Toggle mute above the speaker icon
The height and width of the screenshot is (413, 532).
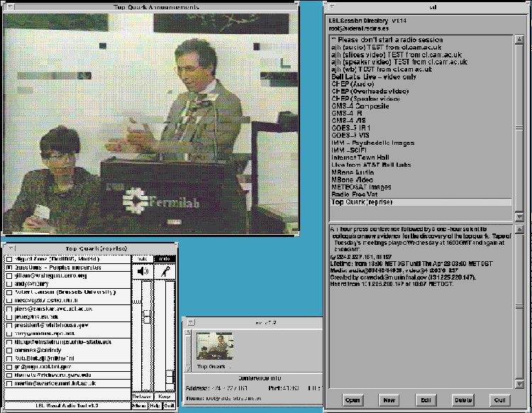[x=143, y=259]
